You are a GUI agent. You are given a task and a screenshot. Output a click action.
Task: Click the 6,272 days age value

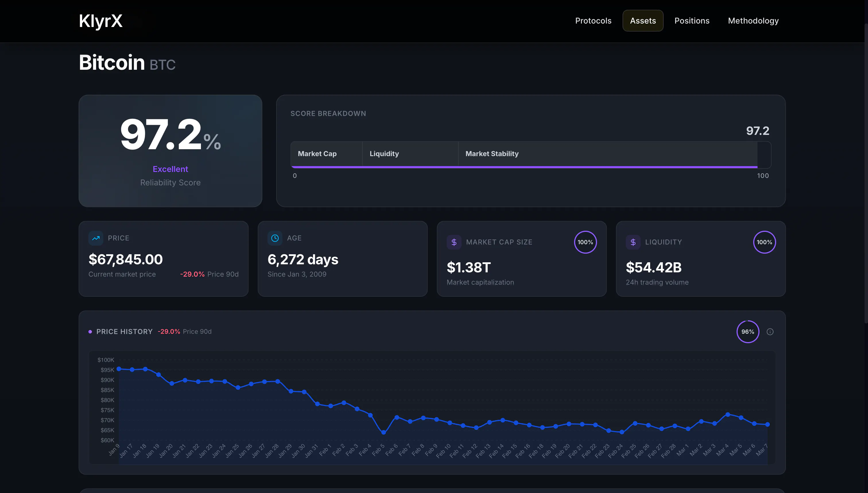point(303,259)
